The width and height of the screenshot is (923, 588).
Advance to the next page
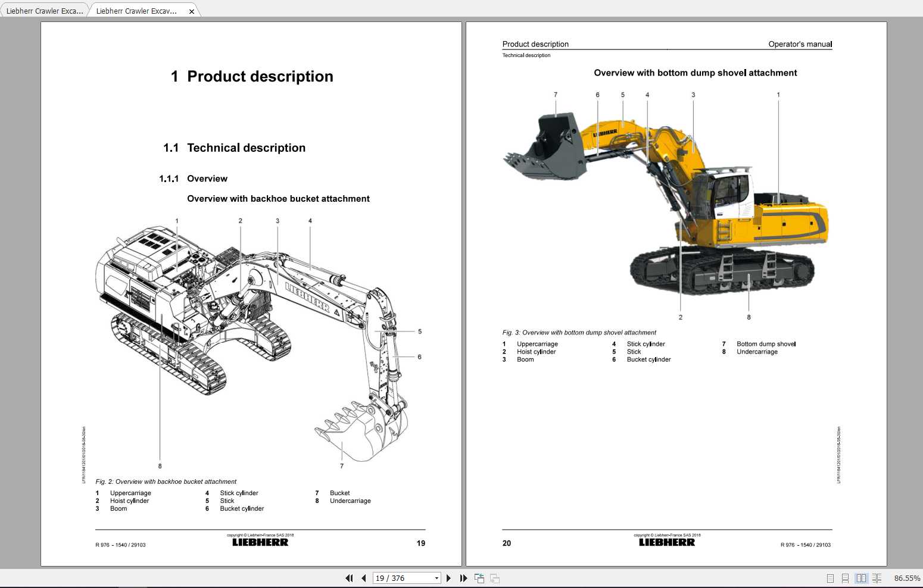449,578
